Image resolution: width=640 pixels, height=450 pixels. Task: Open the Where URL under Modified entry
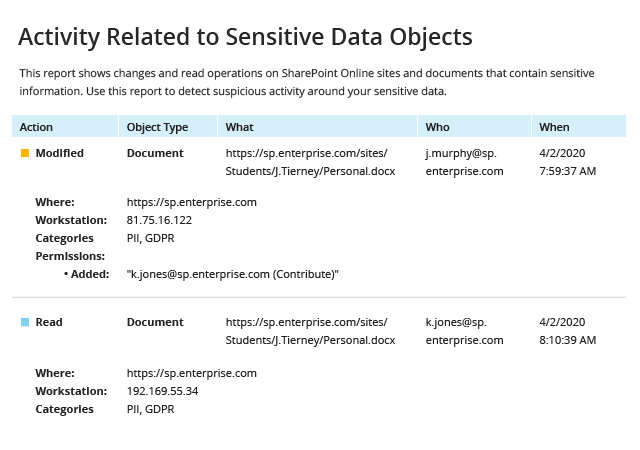point(191,202)
